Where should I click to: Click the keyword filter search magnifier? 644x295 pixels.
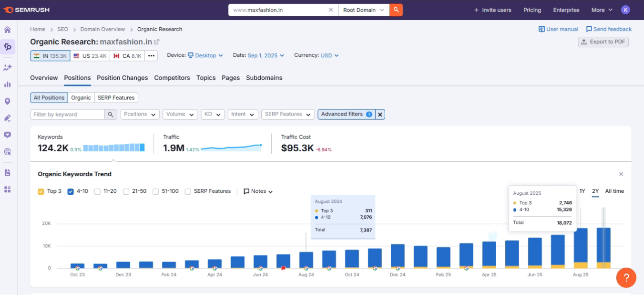point(111,115)
